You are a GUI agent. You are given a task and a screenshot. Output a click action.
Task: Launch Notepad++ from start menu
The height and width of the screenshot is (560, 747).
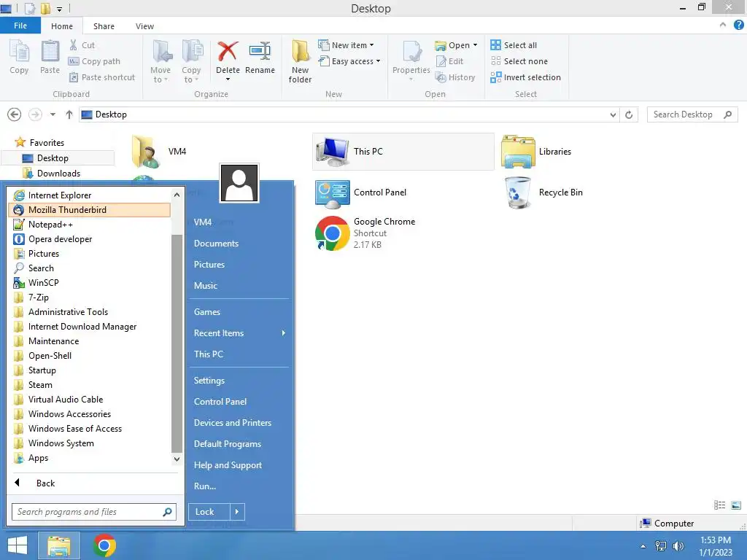[x=89, y=225]
